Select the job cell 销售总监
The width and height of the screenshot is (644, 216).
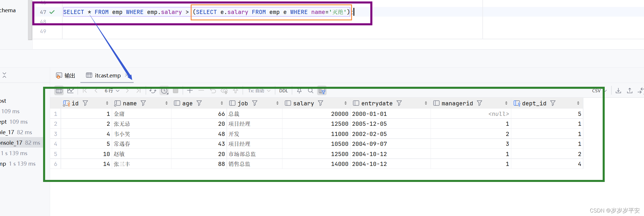click(x=254, y=164)
